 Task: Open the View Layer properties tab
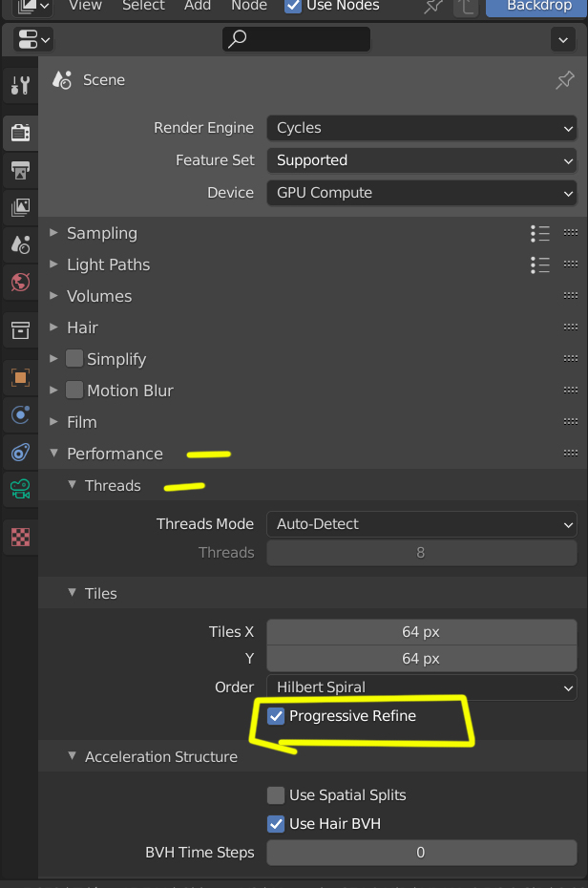(x=20, y=206)
